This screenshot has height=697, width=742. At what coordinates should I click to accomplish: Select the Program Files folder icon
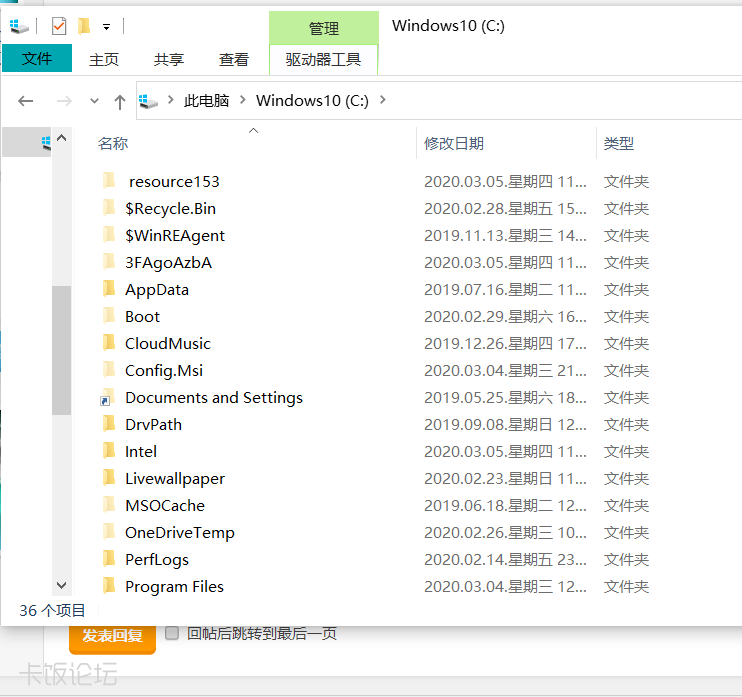point(109,585)
